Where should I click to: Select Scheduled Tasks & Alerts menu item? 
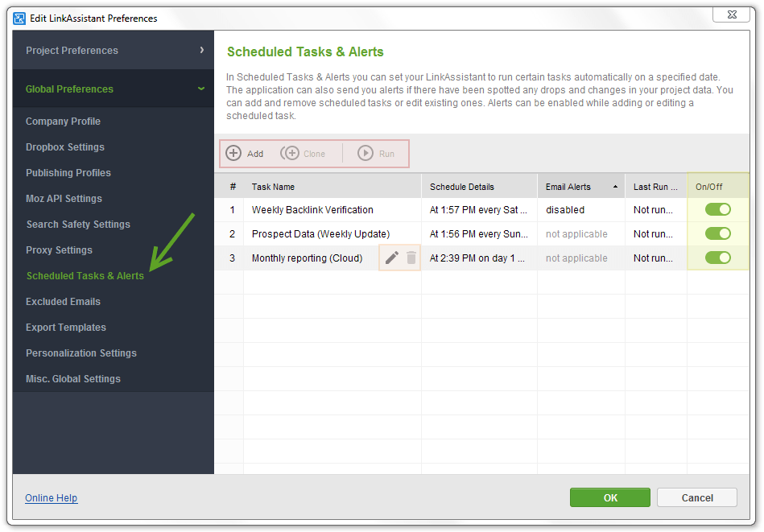[85, 276]
